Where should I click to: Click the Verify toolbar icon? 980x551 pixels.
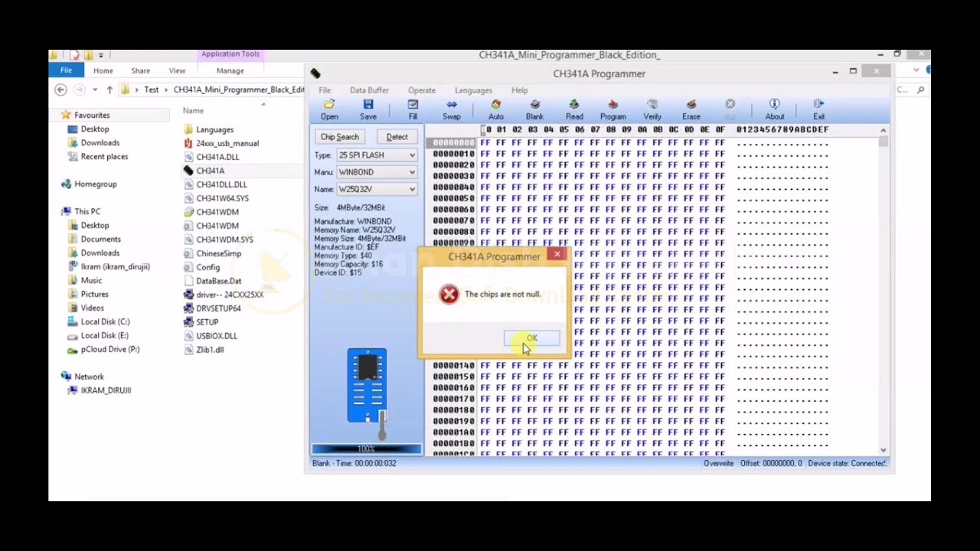tap(652, 105)
